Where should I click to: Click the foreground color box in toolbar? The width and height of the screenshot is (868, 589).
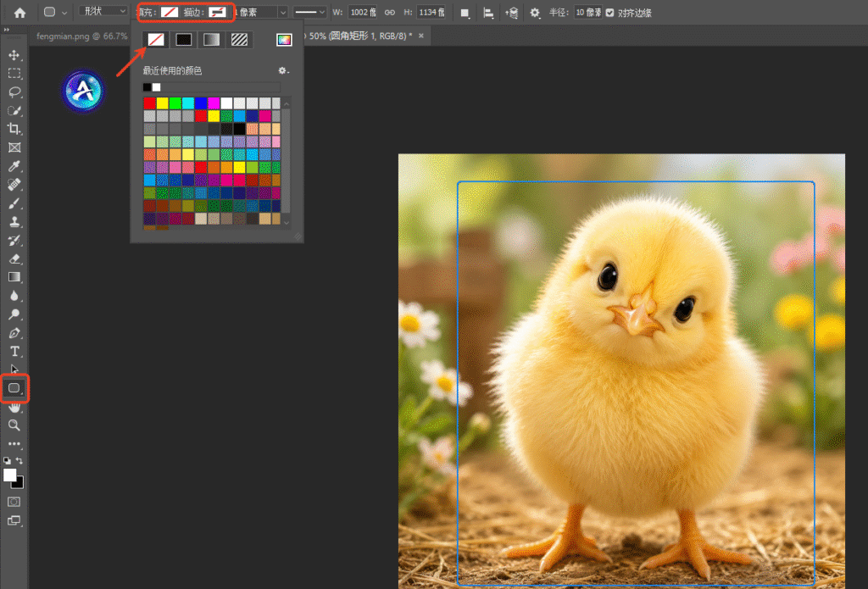point(9,475)
